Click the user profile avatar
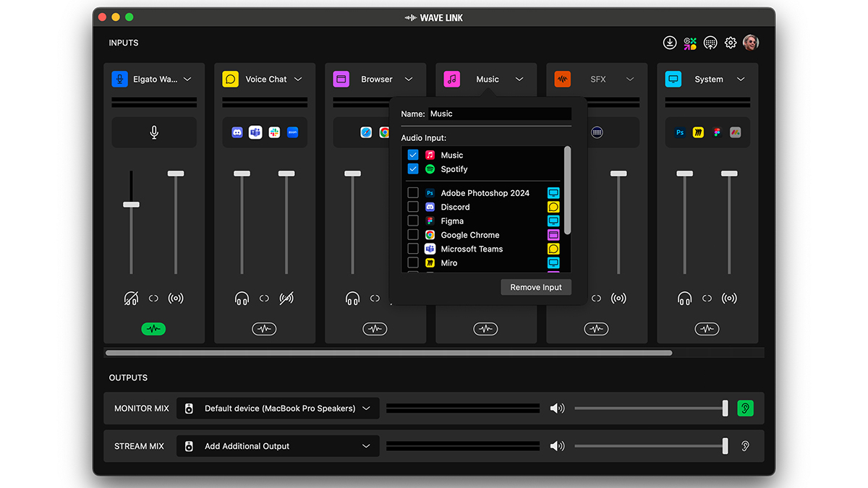The image size is (868, 488). click(x=751, y=43)
